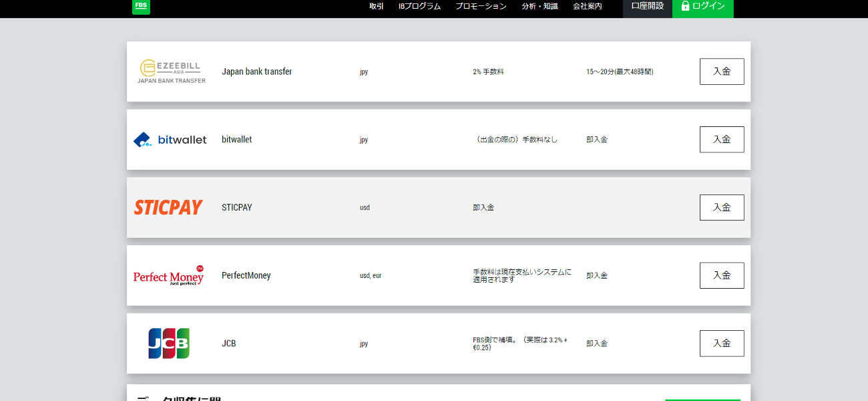
Task: Click 'jpy' in the JCB row
Action: click(x=364, y=344)
